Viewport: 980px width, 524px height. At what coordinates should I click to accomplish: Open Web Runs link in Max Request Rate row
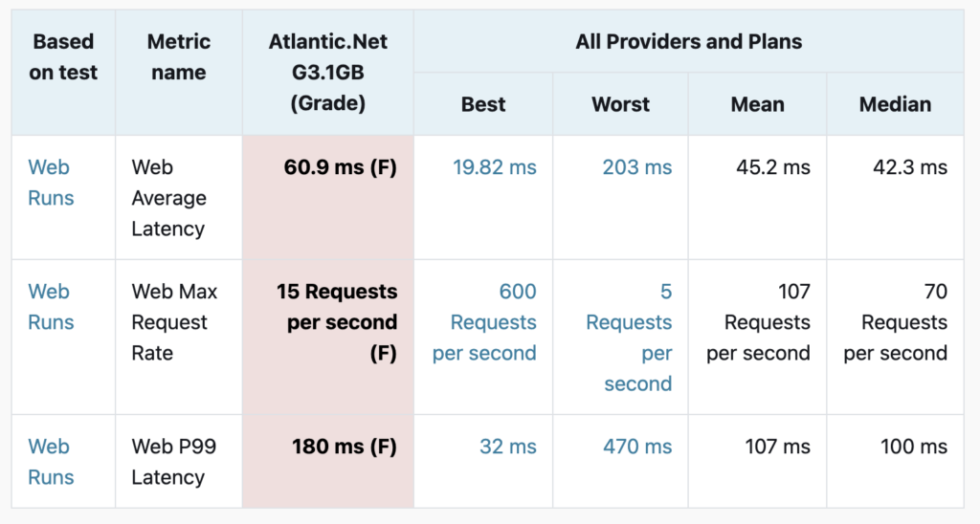[x=51, y=307]
